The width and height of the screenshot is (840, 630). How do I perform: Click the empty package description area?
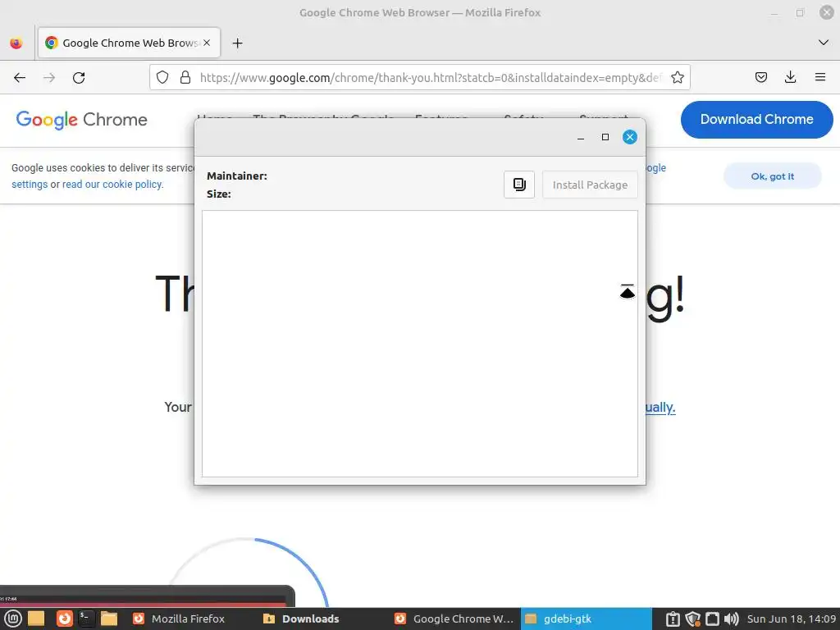tap(419, 344)
